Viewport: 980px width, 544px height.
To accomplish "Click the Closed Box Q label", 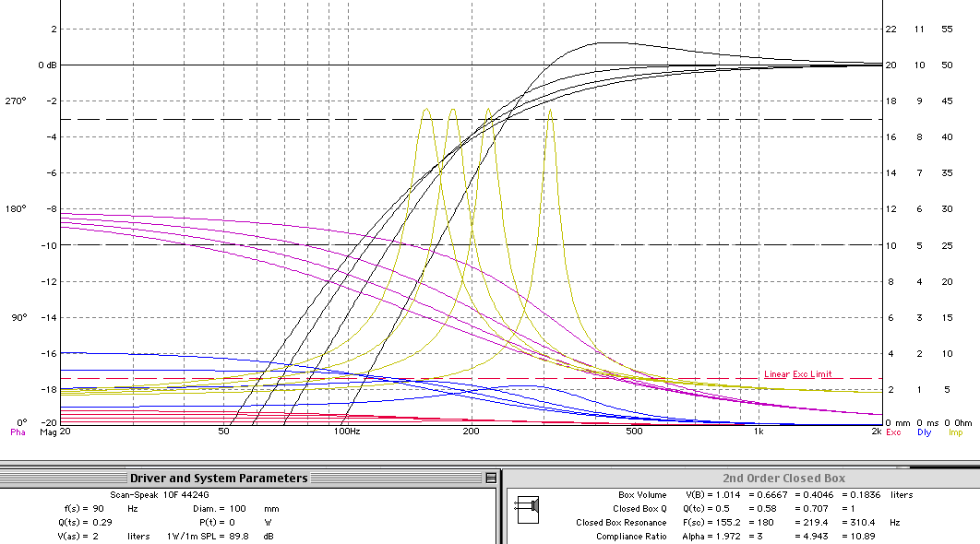I will pyautogui.click(x=639, y=508).
